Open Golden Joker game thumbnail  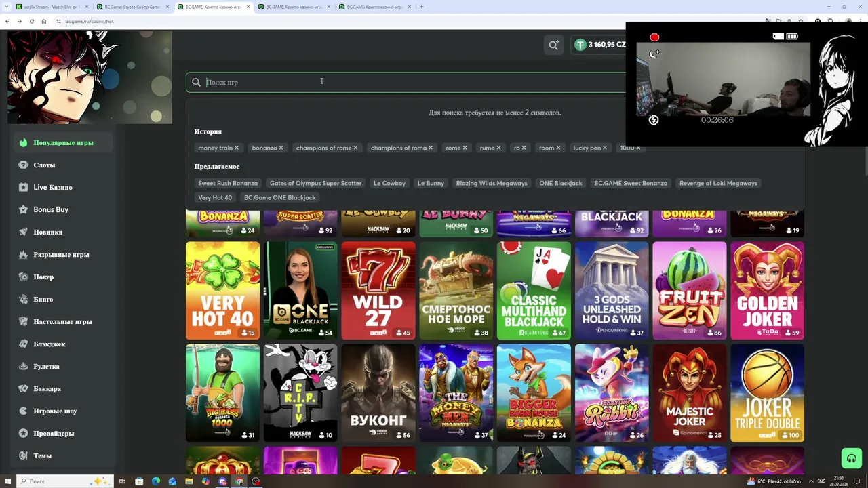click(x=767, y=290)
